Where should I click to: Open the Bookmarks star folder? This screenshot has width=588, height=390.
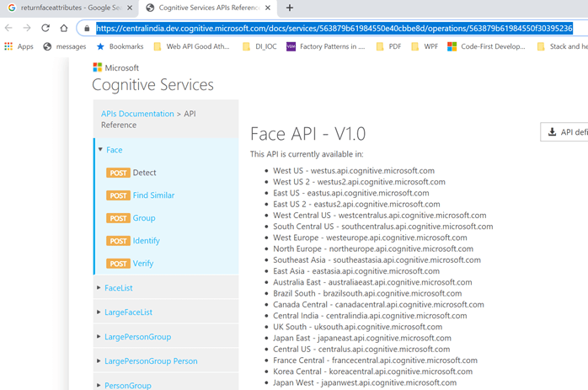point(120,46)
